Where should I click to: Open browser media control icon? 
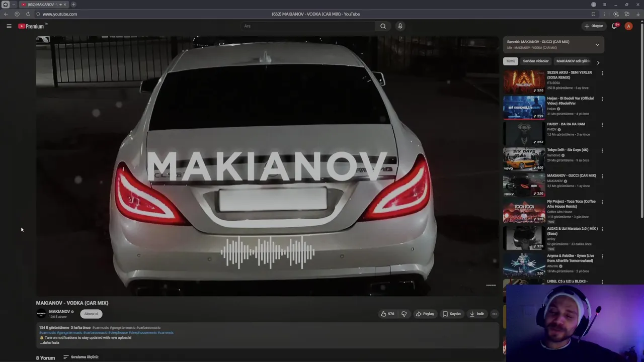click(x=616, y=14)
